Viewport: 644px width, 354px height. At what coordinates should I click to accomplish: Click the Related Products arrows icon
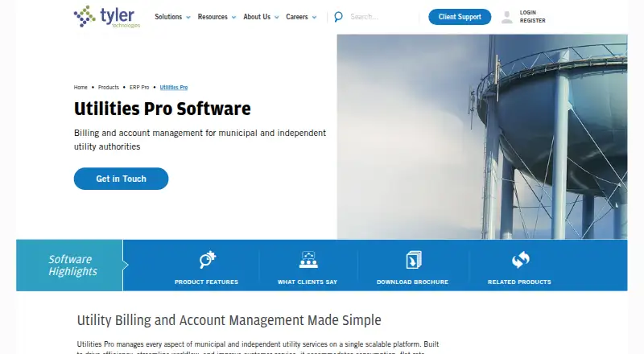click(x=520, y=260)
